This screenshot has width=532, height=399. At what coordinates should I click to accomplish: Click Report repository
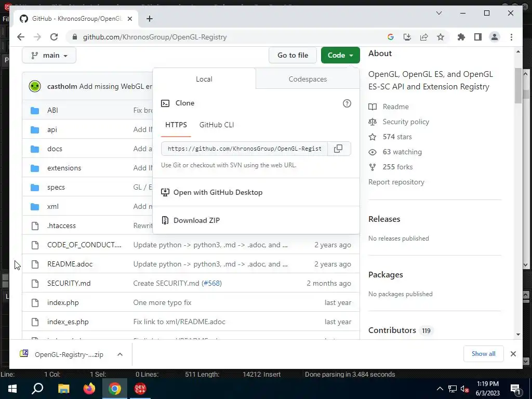click(396, 182)
